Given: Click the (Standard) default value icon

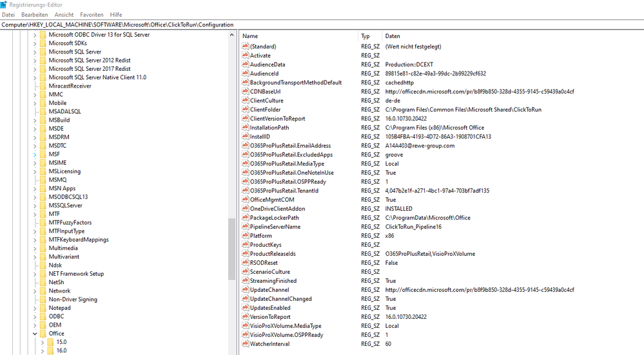Looking at the screenshot, I should (245, 46).
